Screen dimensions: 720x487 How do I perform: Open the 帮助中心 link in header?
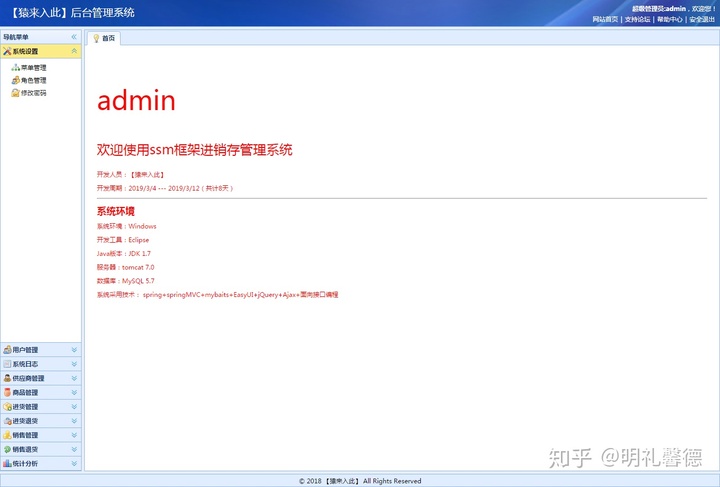pos(669,19)
